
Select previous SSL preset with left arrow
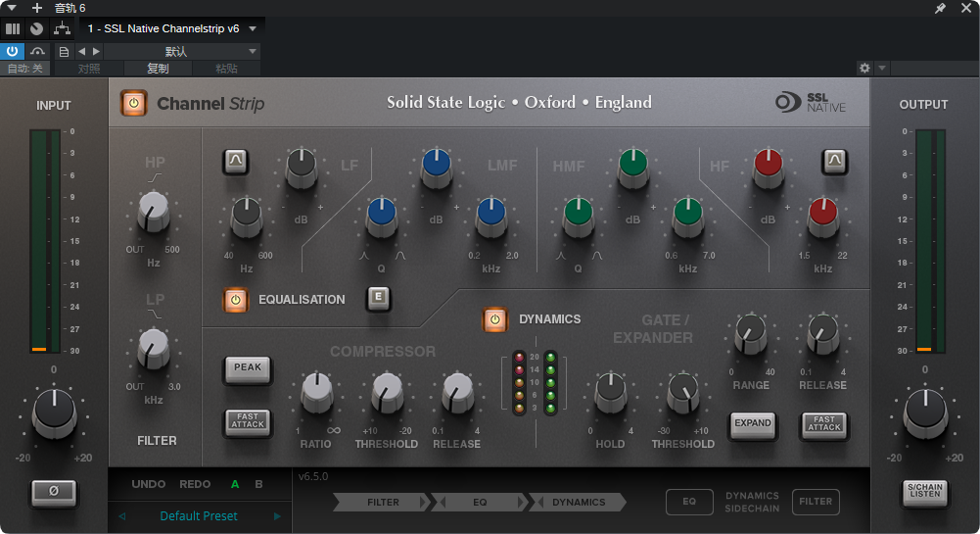pos(121,516)
